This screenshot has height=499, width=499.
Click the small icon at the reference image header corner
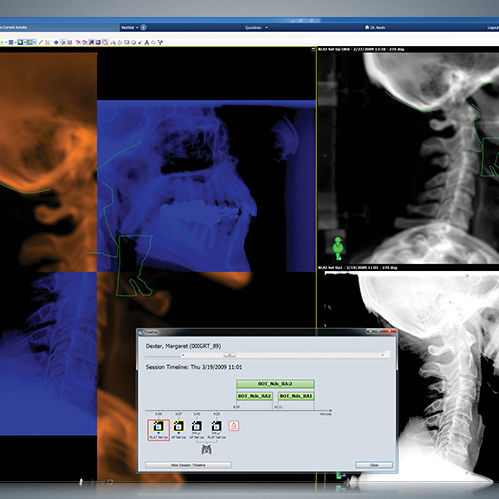coord(313,49)
